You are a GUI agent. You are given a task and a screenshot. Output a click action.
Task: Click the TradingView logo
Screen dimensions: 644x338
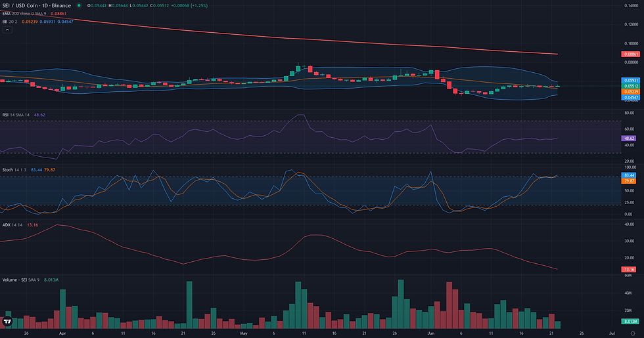(7, 322)
